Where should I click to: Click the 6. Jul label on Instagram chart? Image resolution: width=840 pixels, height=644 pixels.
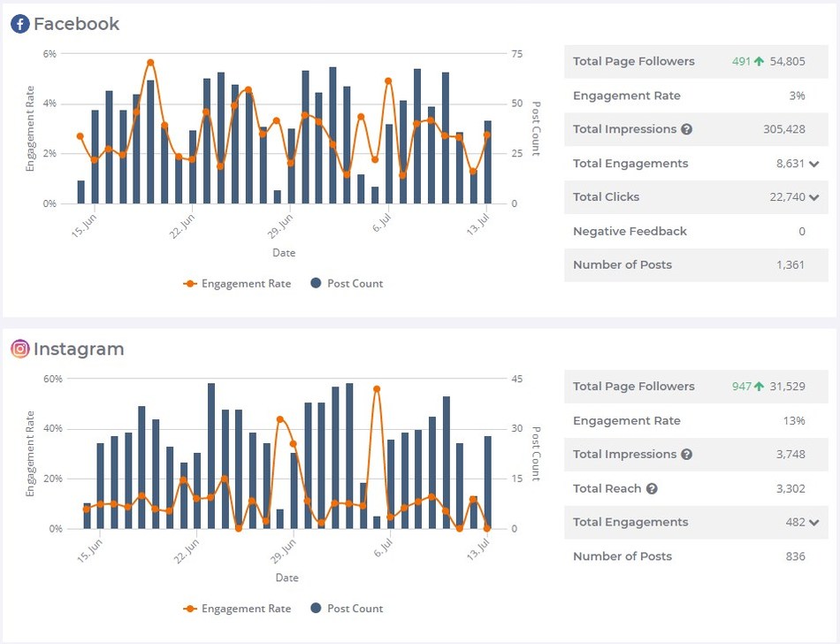tap(383, 547)
